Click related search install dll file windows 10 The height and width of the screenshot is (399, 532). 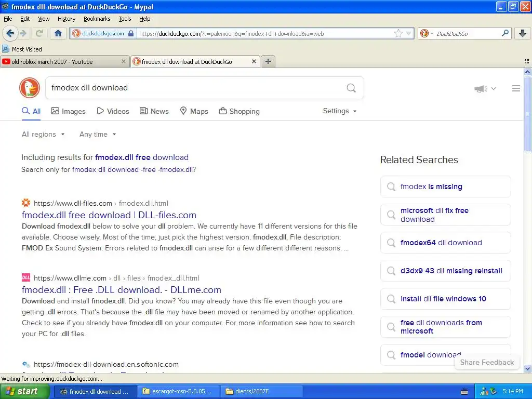pos(445,299)
